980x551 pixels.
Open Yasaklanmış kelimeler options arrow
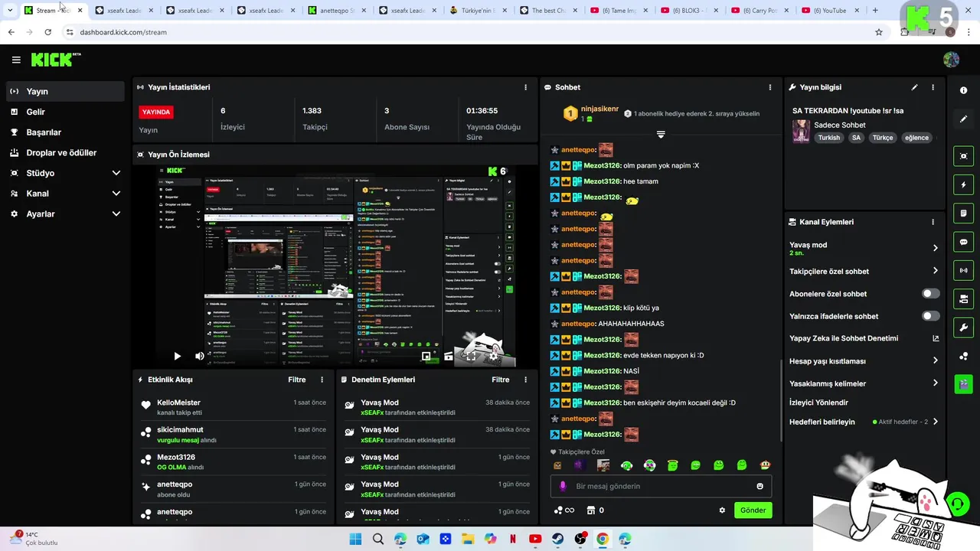(935, 383)
